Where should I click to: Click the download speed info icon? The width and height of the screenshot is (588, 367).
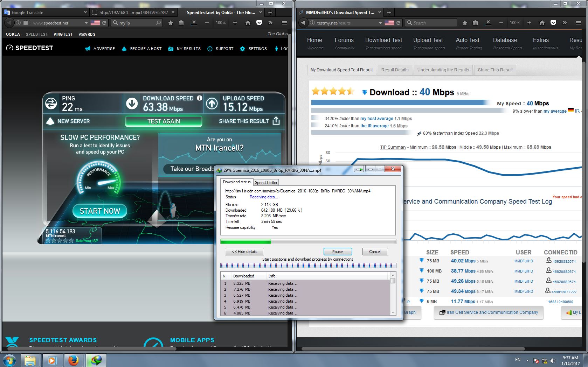click(200, 98)
